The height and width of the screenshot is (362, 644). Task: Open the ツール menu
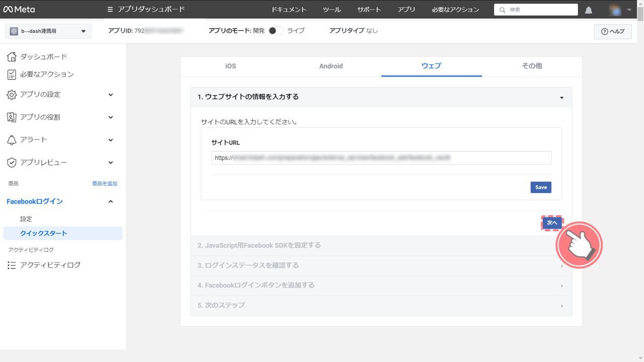(x=332, y=10)
